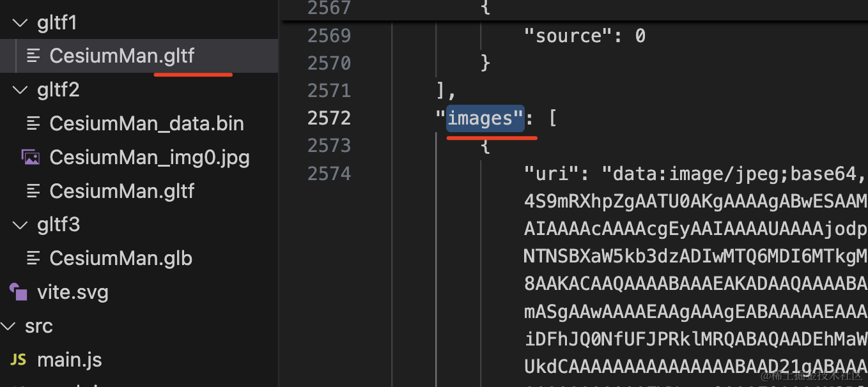Collapse the gltf2 folder chevron
Viewport: 868px width, 387px height.
[20, 90]
